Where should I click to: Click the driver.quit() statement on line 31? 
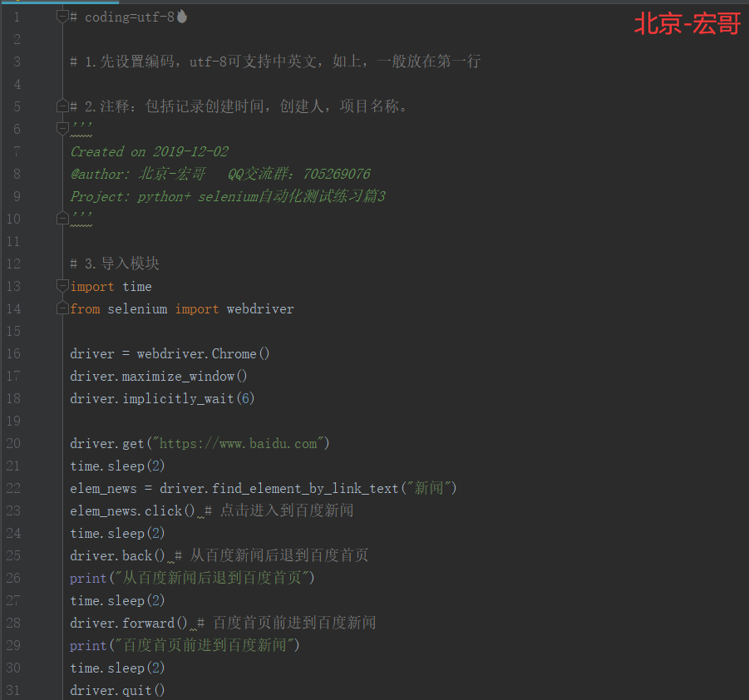coord(116,690)
